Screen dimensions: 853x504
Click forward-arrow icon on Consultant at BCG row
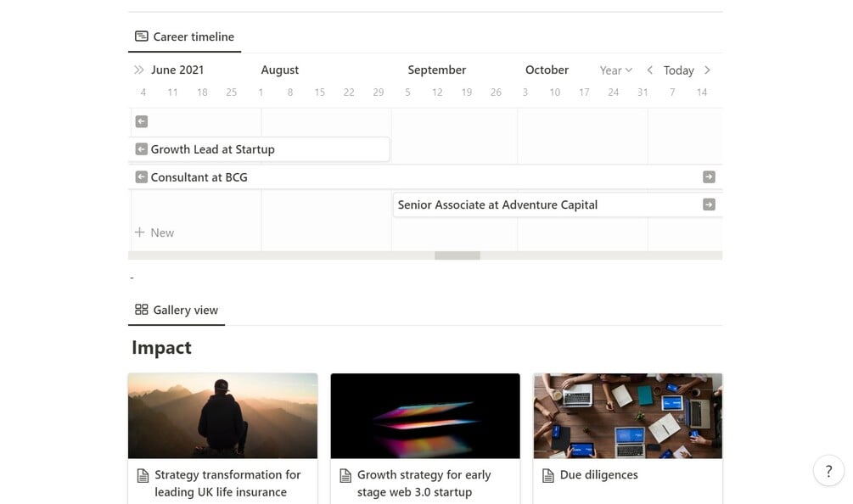point(709,176)
